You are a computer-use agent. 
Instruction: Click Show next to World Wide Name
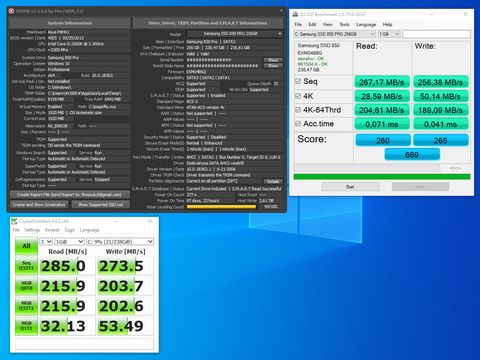[x=273, y=66]
